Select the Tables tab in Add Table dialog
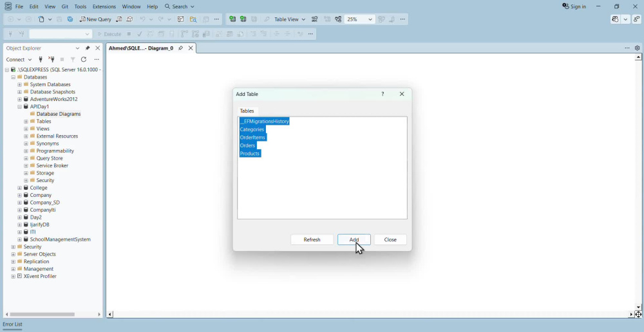 tap(247, 111)
